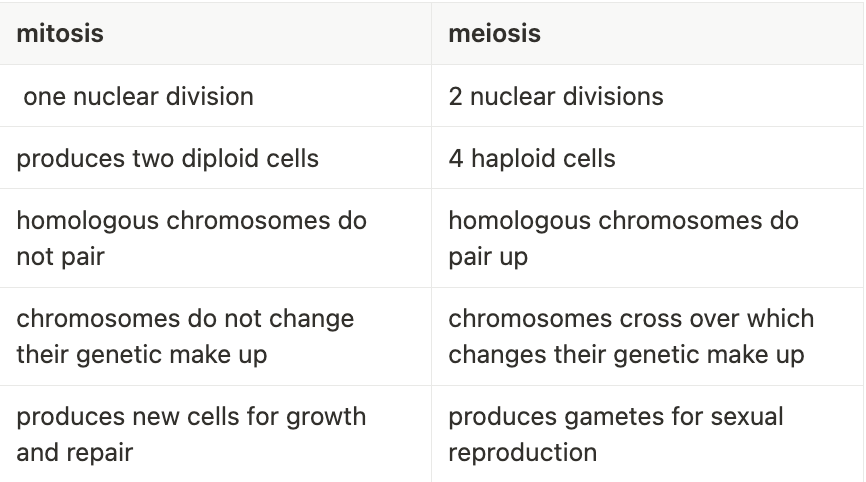The image size is (866, 482).
Task: Select the '2 nuclear divisions' cell
Action: pyautogui.click(x=647, y=96)
